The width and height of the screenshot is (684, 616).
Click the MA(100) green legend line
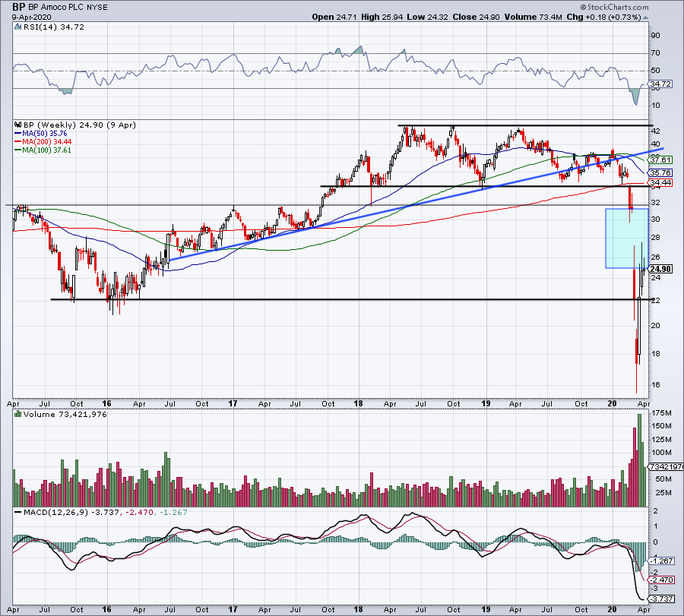17,150
